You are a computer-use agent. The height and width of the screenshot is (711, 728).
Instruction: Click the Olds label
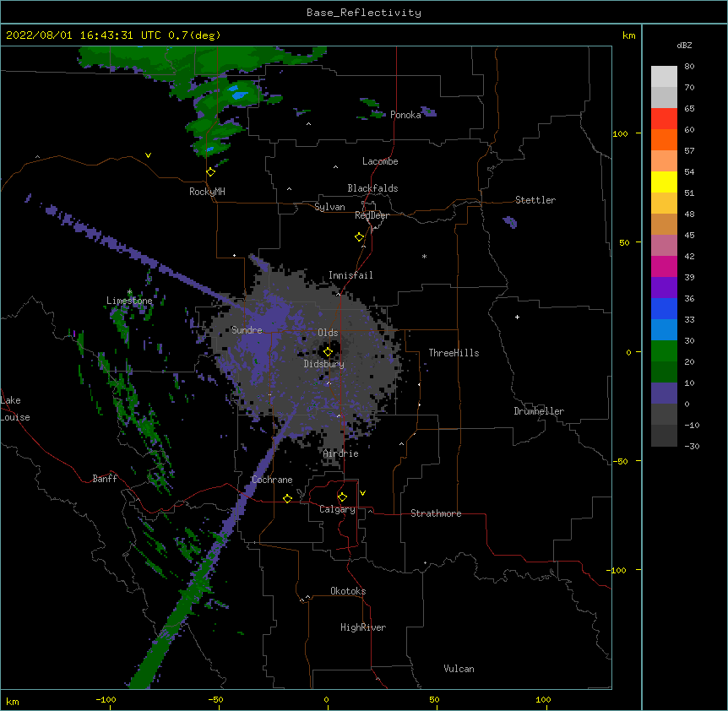pyautogui.click(x=328, y=333)
